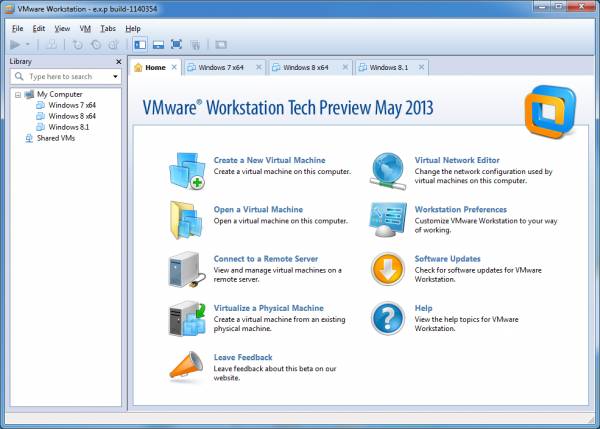Select Windows 7 x64 in Library tree

(x=72, y=105)
